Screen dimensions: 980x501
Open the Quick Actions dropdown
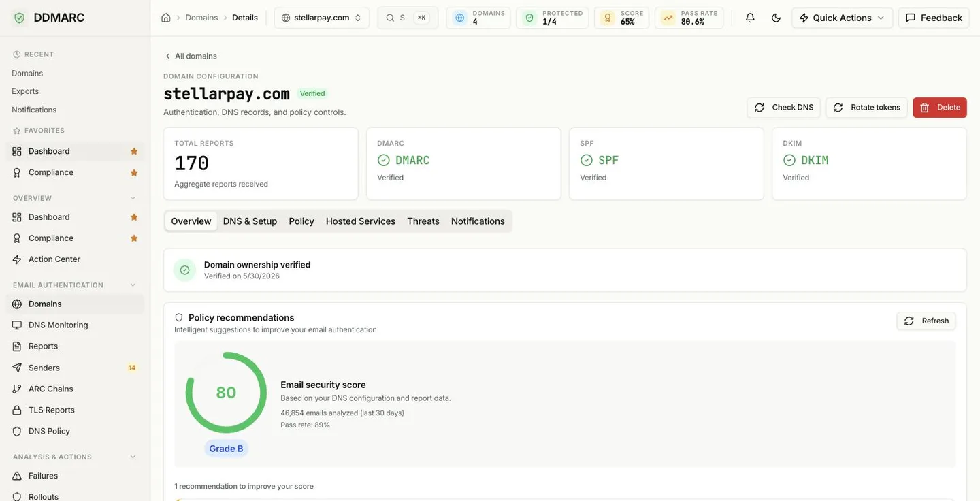point(842,18)
